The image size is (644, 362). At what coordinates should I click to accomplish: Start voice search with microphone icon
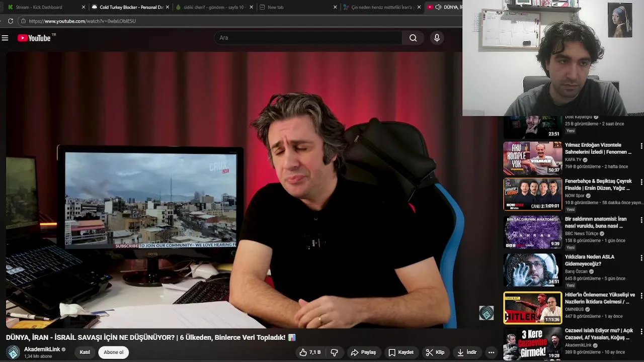437,38
